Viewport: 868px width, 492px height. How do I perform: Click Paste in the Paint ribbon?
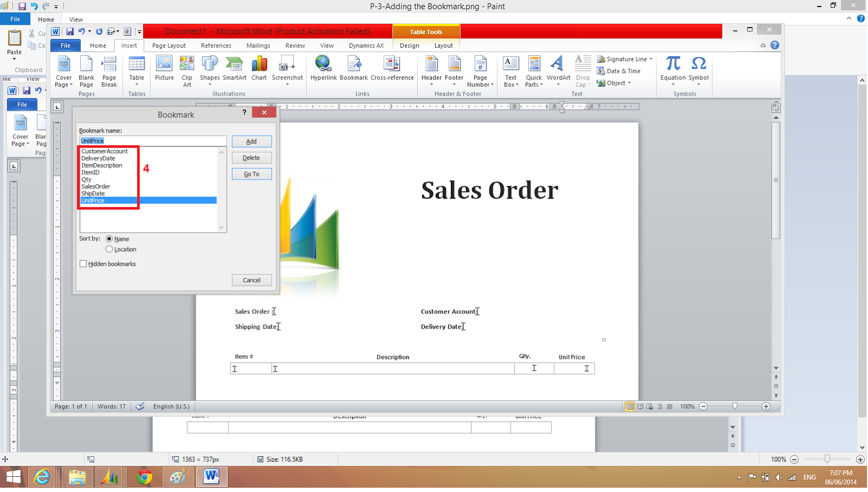tap(15, 45)
